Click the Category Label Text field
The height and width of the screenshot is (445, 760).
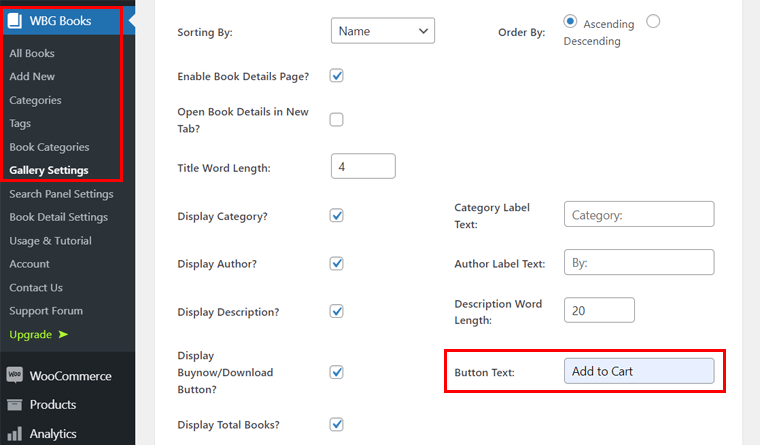638,214
